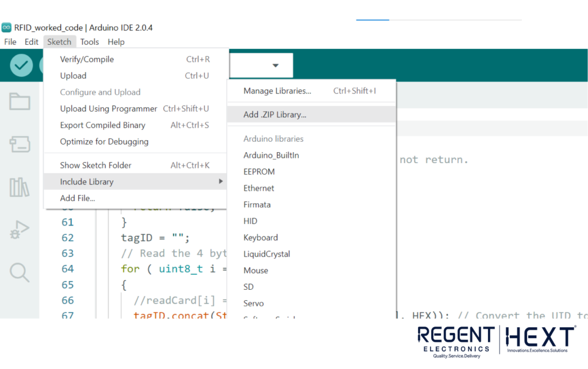Choose Add File... entry
This screenshot has width=588, height=369.
[135, 198]
